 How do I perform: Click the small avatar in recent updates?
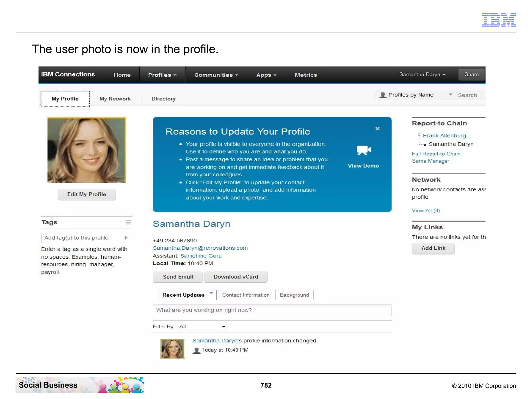172,349
